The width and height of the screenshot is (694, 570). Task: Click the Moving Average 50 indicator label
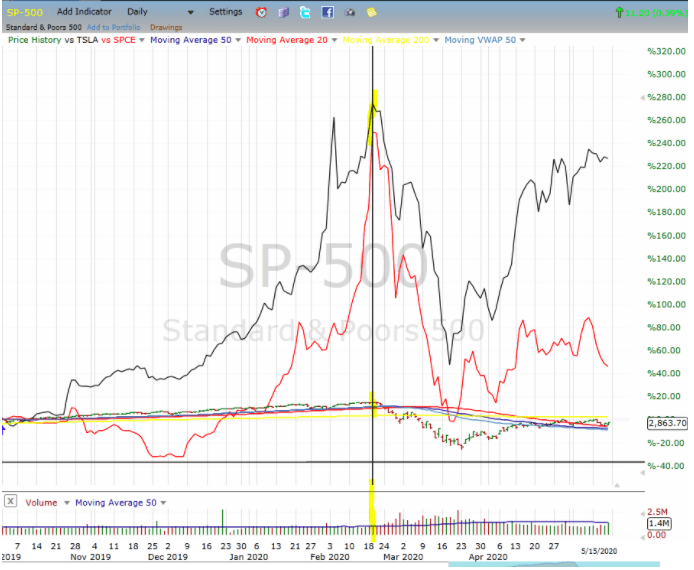coord(191,40)
